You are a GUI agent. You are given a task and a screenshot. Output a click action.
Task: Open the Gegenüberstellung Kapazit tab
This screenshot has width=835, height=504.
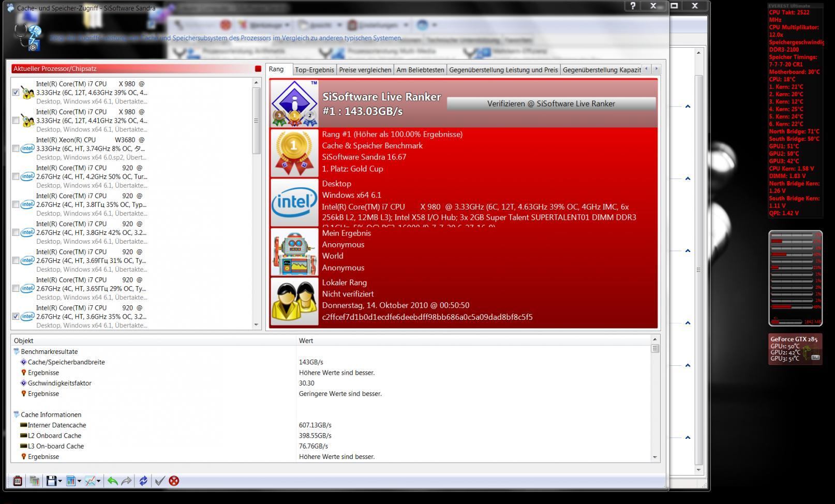point(601,70)
